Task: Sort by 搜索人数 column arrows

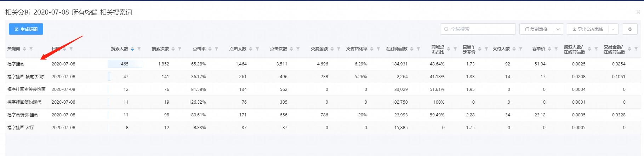Action: point(132,49)
